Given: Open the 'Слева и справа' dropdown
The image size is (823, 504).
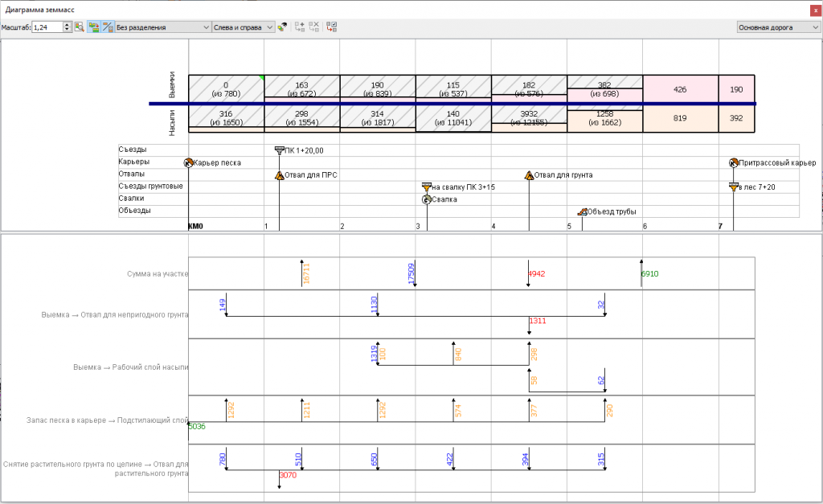Looking at the screenshot, I should (x=243, y=27).
